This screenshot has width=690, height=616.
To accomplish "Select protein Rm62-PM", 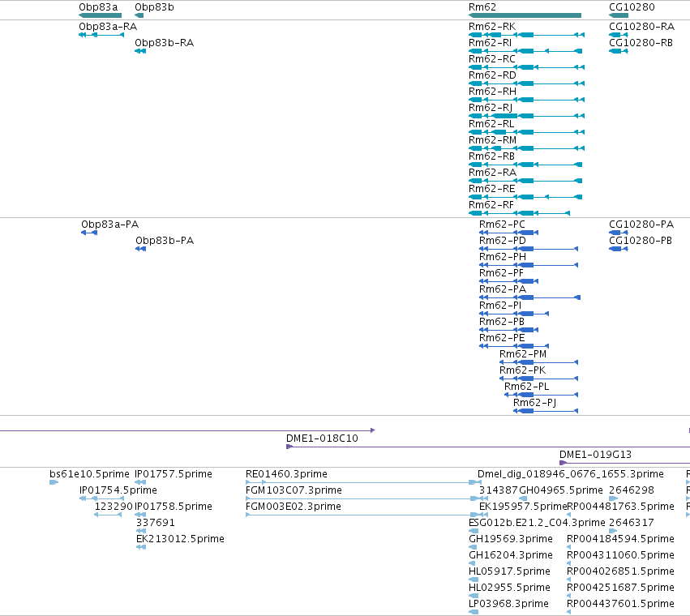I will 538,362.
